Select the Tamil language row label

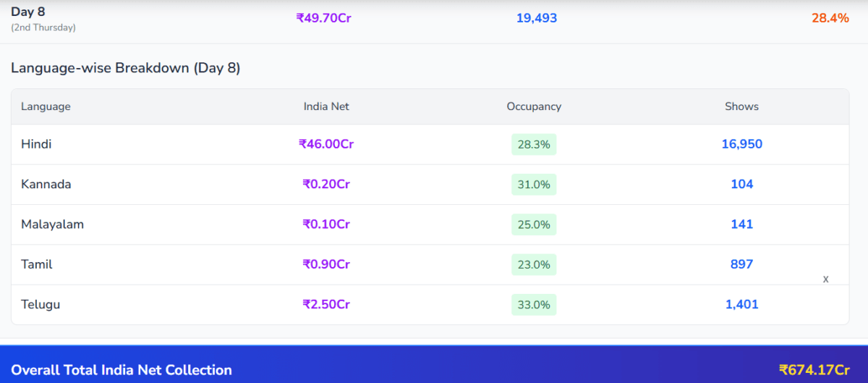[x=37, y=264]
